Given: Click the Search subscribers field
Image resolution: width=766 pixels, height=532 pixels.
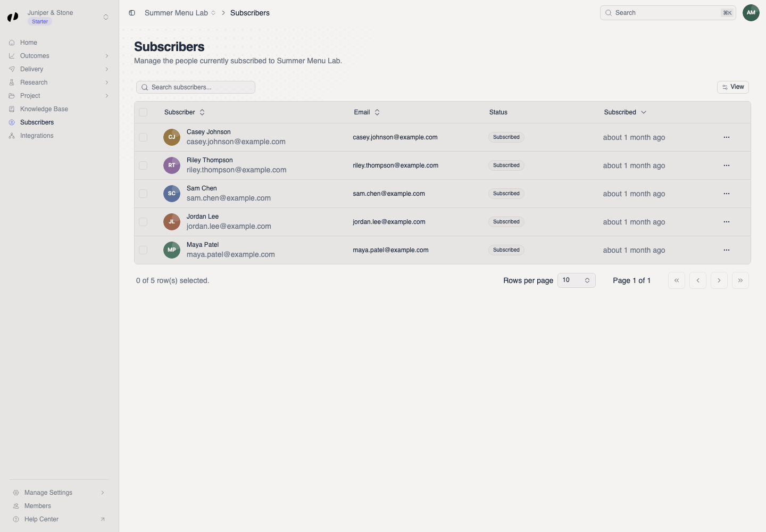Looking at the screenshot, I should [196, 87].
